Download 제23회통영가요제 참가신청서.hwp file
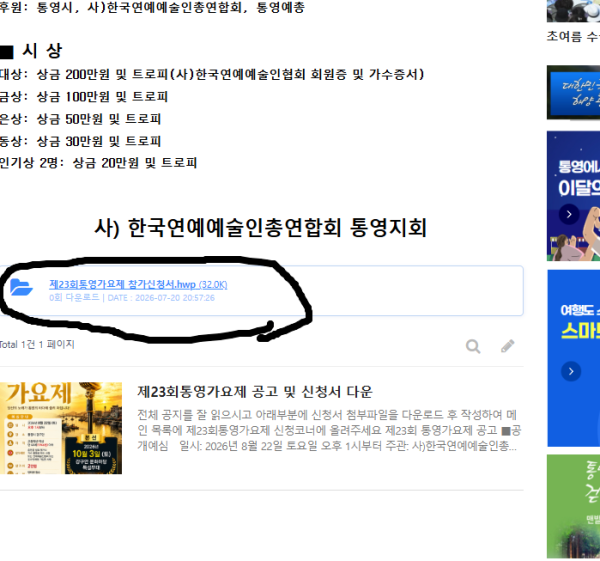This screenshot has width=600, height=561. [122, 284]
